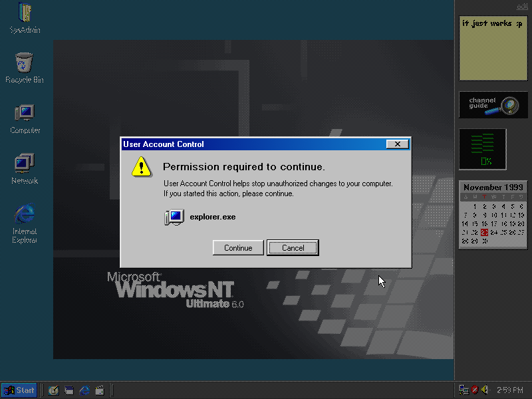
Task: Click the fourth quick launch icon with antenna
Action: coord(100,390)
